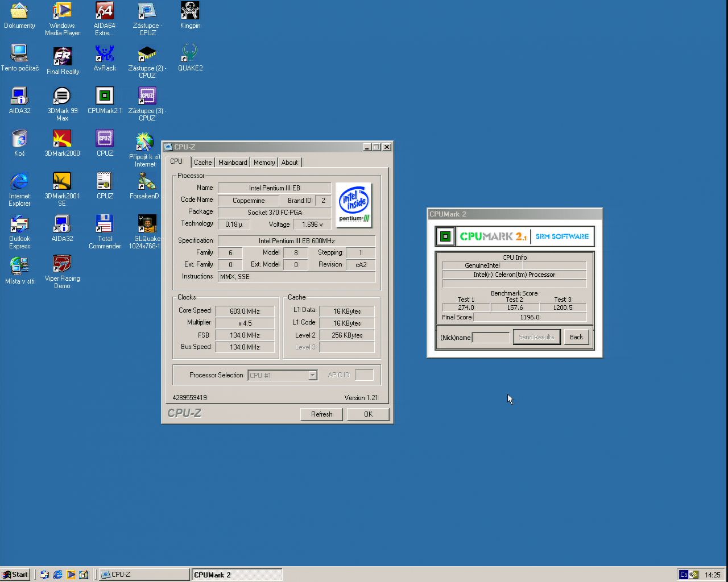Select the CPUMark2.1 desktop shortcut

[x=105, y=101]
